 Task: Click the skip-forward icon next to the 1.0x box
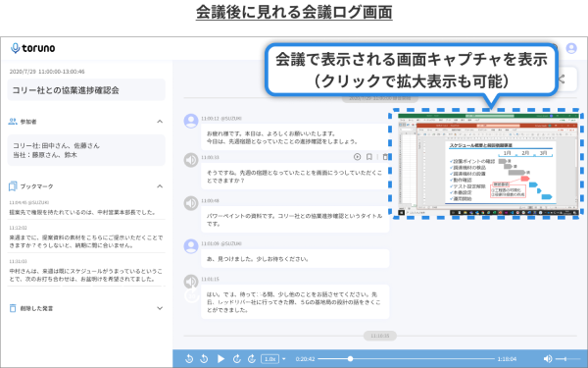pyautogui.click(x=252, y=359)
